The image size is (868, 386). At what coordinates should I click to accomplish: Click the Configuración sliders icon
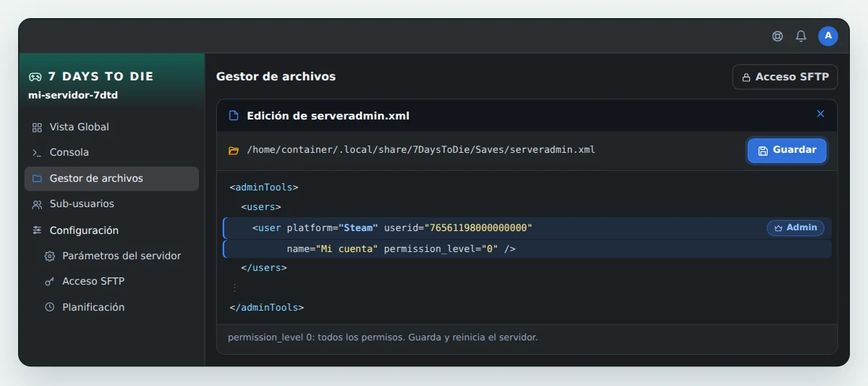tap(37, 230)
